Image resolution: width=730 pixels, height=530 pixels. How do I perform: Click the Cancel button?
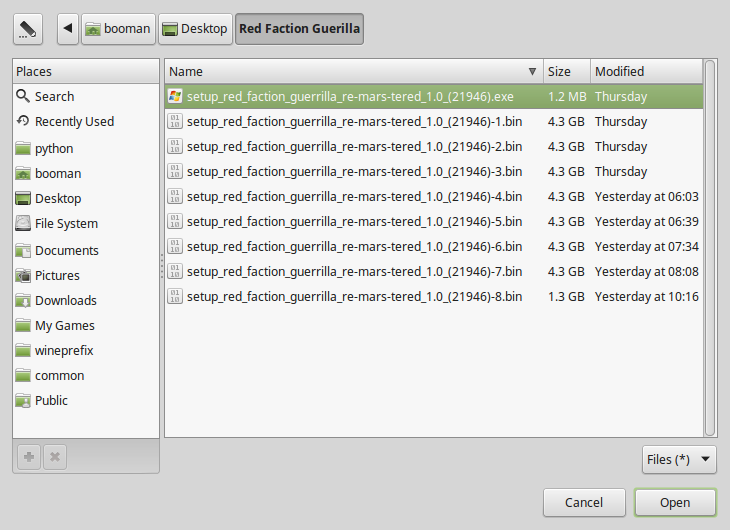584,503
